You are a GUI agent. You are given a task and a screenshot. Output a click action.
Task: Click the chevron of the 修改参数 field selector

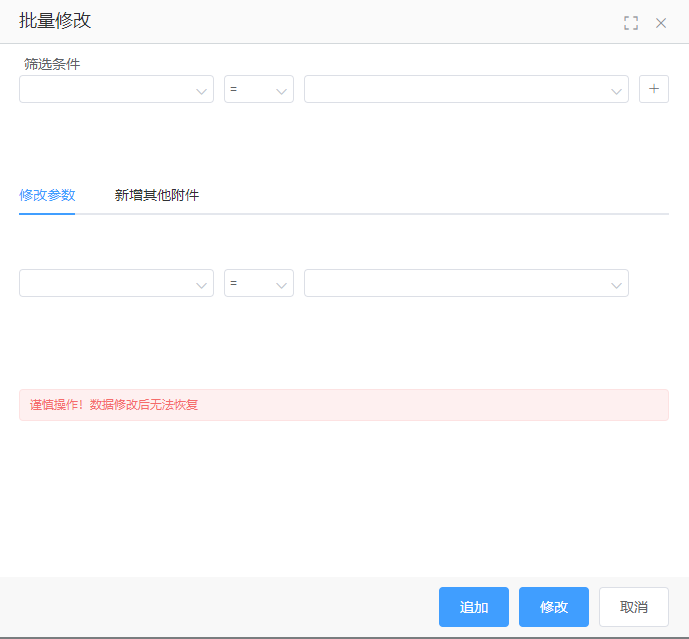(201, 284)
